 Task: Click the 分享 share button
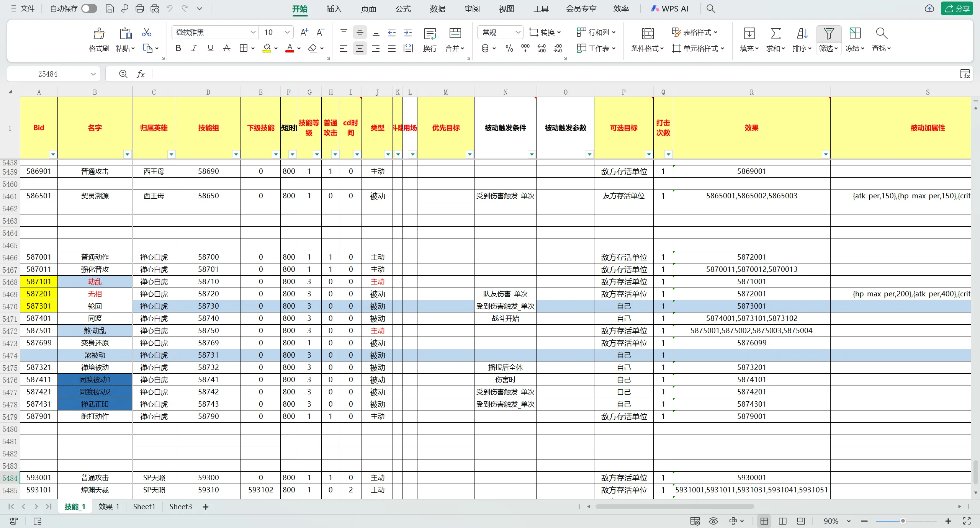tap(957, 8)
